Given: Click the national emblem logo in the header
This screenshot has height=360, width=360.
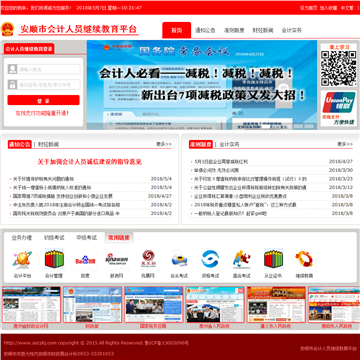Looking at the screenshot, I should click(x=8, y=29).
